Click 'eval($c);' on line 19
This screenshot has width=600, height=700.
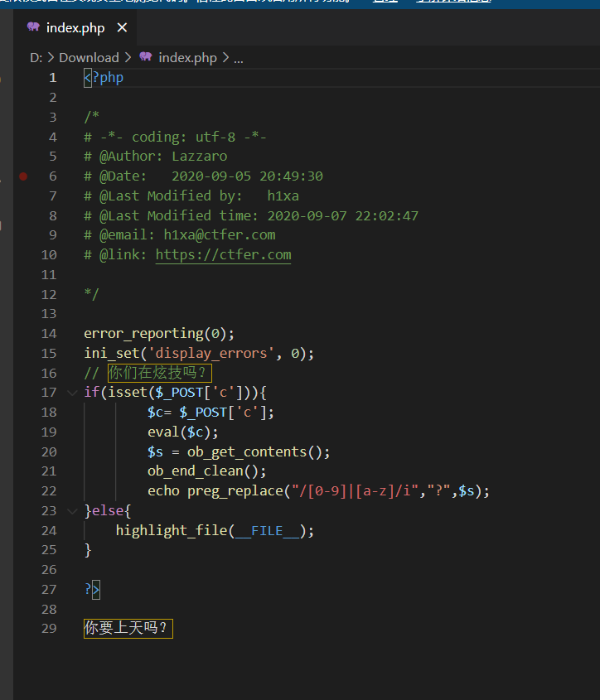tap(183, 432)
